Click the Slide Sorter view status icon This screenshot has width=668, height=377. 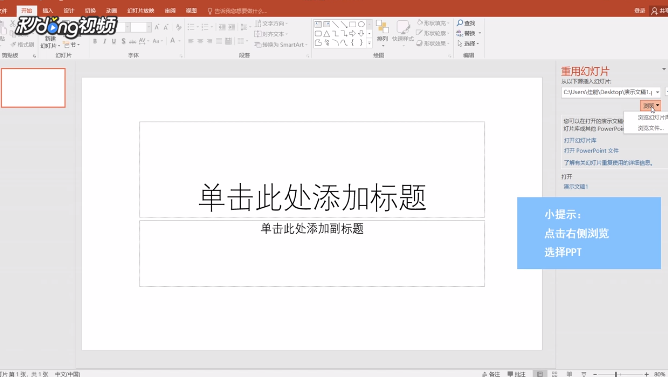554,374
